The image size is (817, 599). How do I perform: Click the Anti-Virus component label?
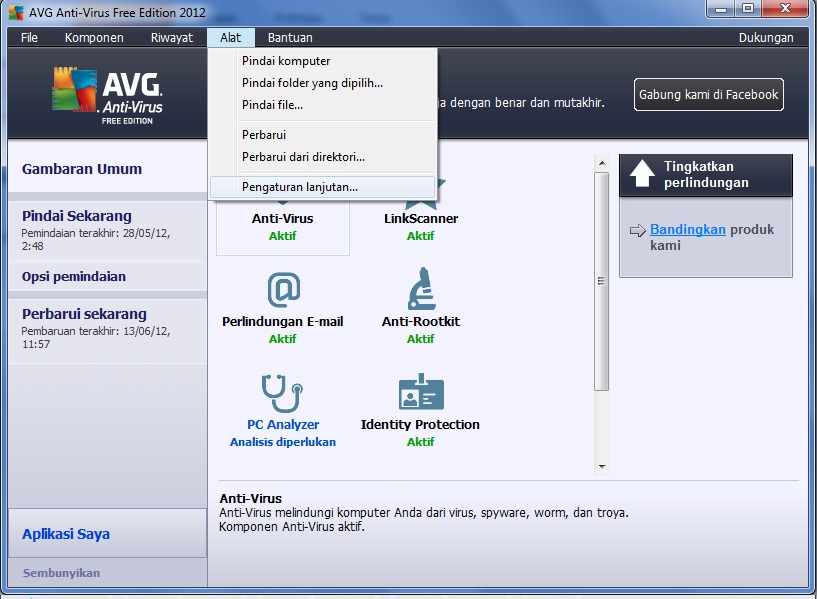pyautogui.click(x=282, y=219)
